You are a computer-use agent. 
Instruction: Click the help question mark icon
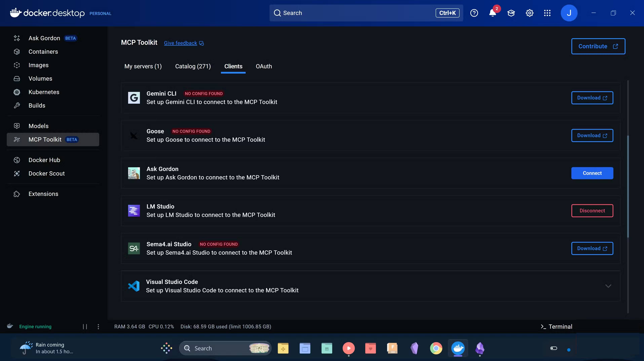click(474, 13)
